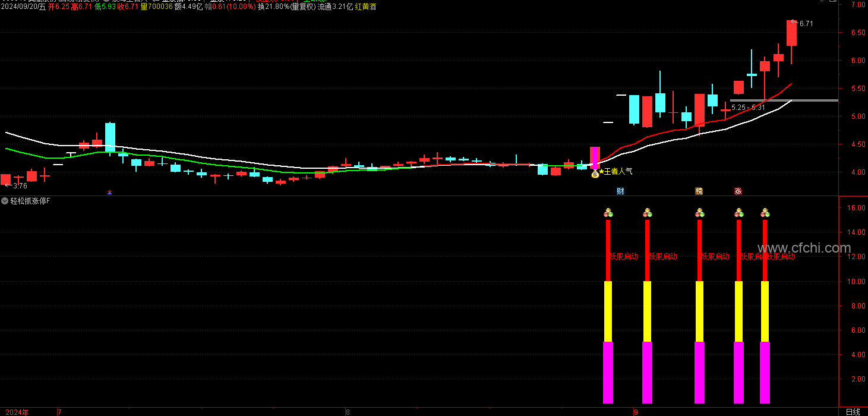868x416 pixels.
Task: Click the magenta signal candlestick above money bag
Action: pos(595,157)
